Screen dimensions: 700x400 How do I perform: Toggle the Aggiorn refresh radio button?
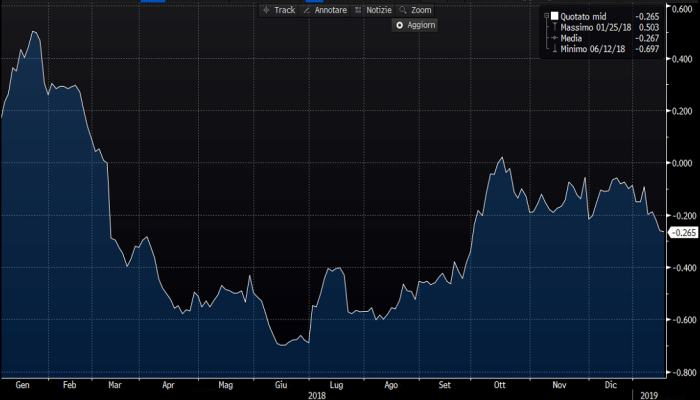[400, 24]
